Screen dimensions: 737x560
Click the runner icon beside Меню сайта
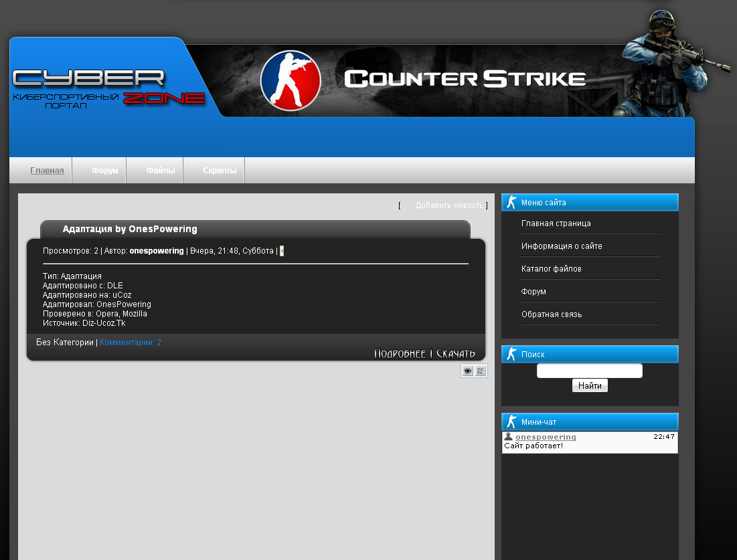(511, 202)
